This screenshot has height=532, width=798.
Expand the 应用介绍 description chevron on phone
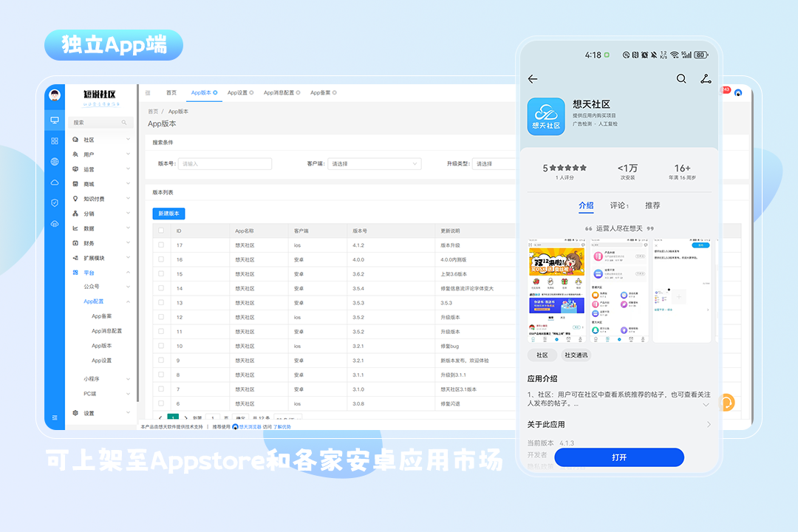(x=706, y=405)
